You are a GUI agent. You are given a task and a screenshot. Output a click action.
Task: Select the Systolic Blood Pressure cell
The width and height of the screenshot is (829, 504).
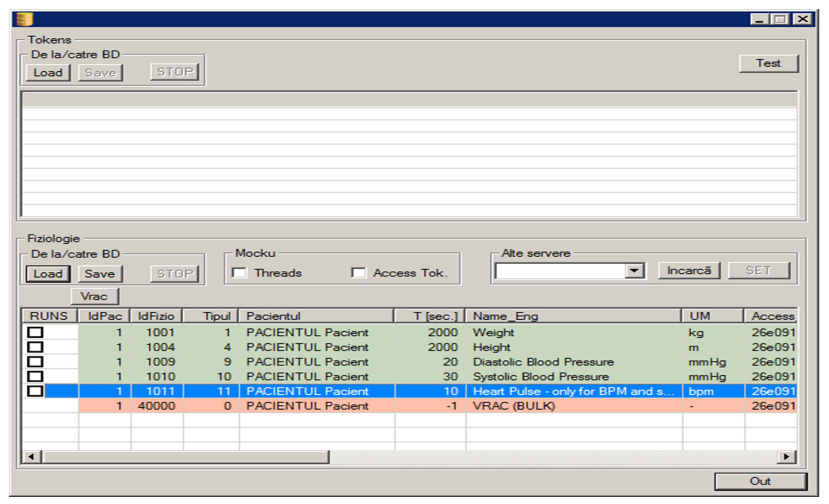574,376
